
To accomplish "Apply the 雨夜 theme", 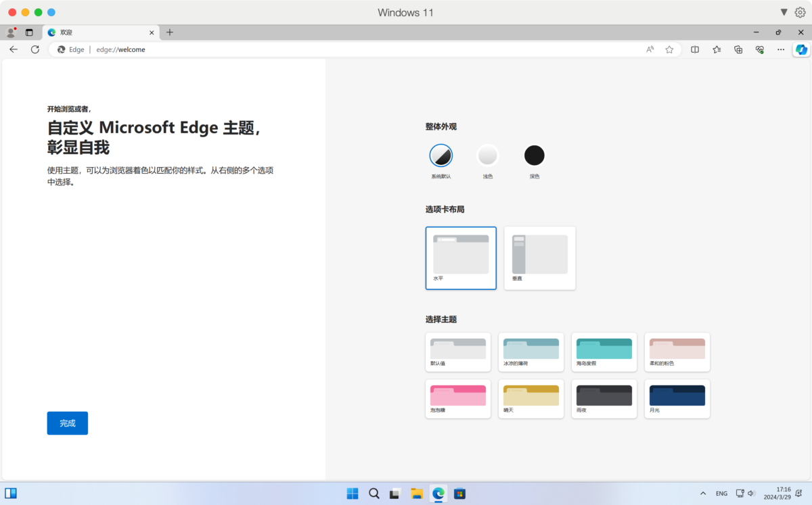I will [604, 399].
